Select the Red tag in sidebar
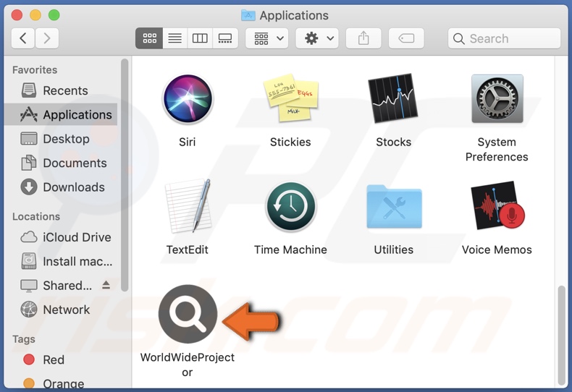This screenshot has height=392, width=572. pos(61,359)
